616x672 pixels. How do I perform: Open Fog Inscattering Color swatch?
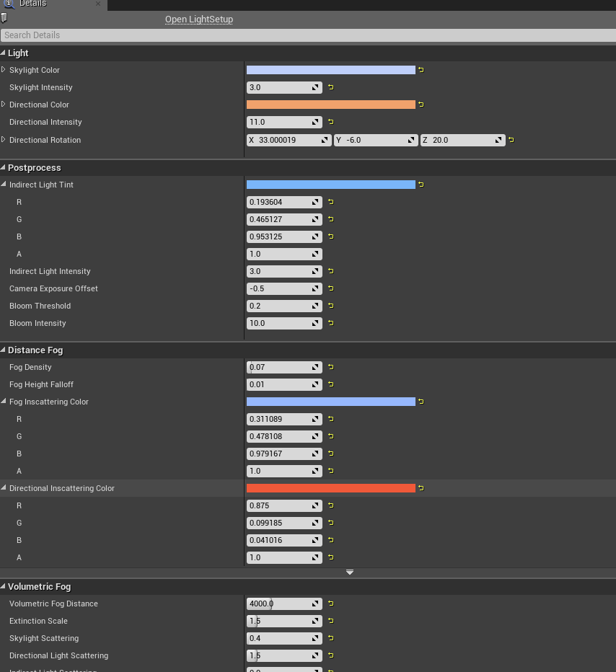[331, 402]
